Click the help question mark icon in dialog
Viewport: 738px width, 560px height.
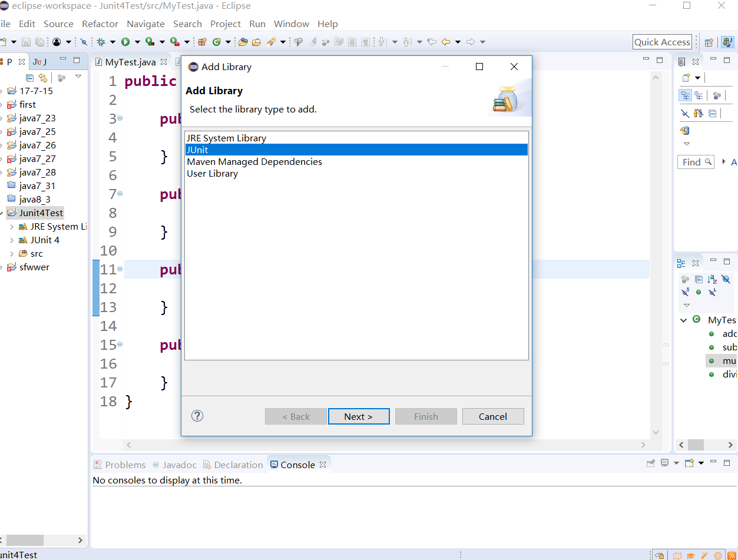point(197,416)
